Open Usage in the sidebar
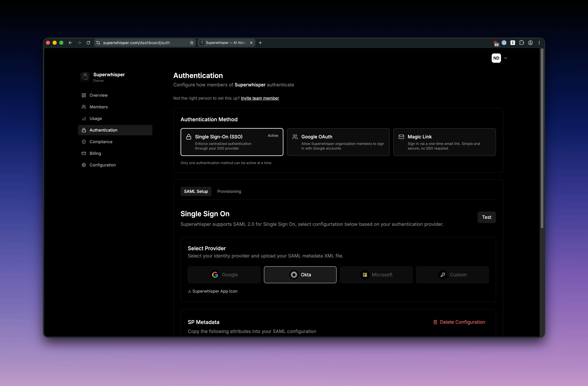The image size is (588, 386). tap(115, 119)
